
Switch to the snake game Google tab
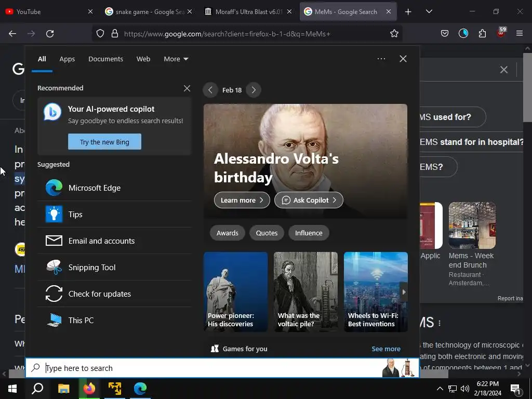[149, 12]
